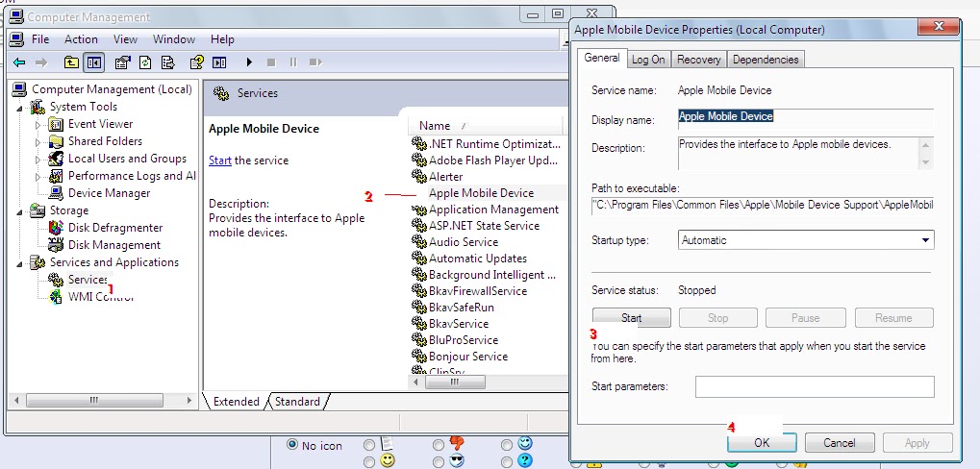
Task: Open the Help toolbar icon
Action: [x=197, y=62]
